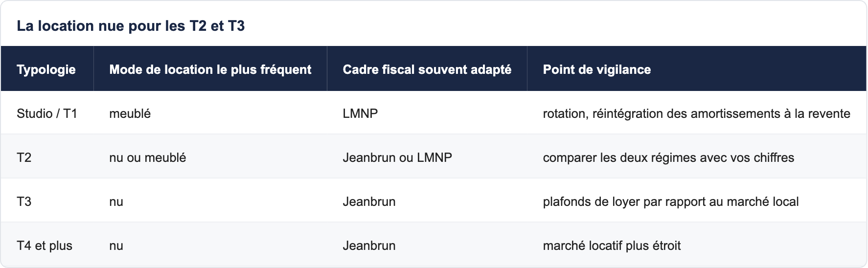Viewport: 868px width, 268px height.
Task: Select the Mode de location le plus fréquent header
Action: pyautogui.click(x=210, y=69)
